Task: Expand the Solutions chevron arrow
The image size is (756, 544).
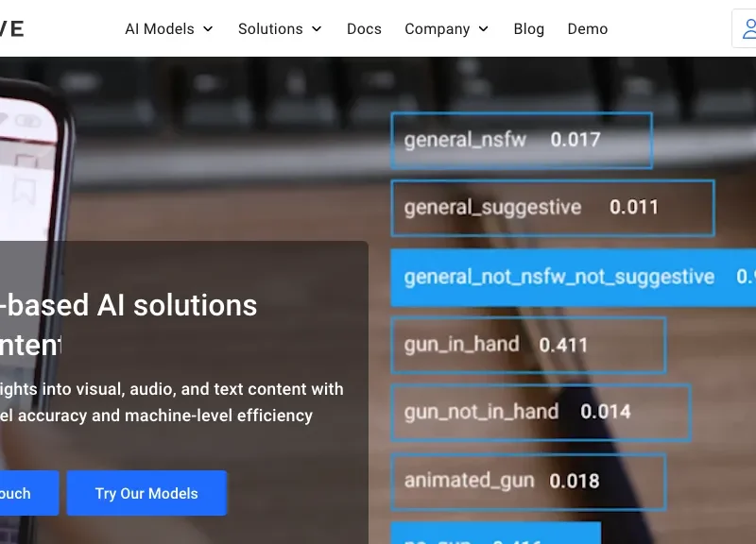Action: click(317, 29)
